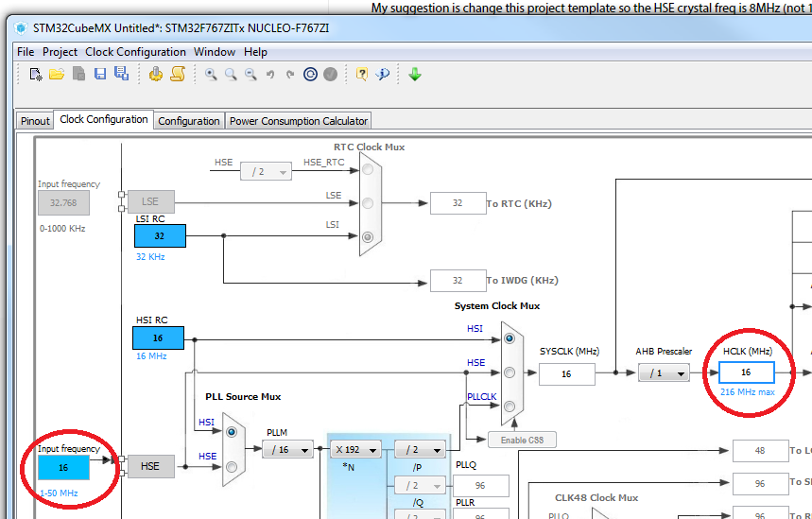The height and width of the screenshot is (519, 812).
Task: Open the /Q divider /2 dropdown
Action: pos(420,485)
